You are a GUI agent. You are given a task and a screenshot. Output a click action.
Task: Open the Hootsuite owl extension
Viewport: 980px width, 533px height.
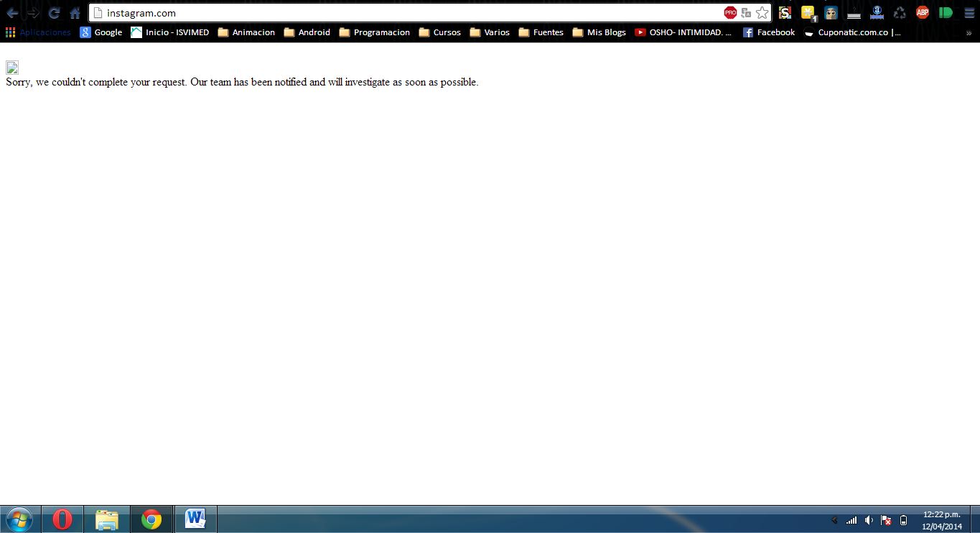point(831,12)
